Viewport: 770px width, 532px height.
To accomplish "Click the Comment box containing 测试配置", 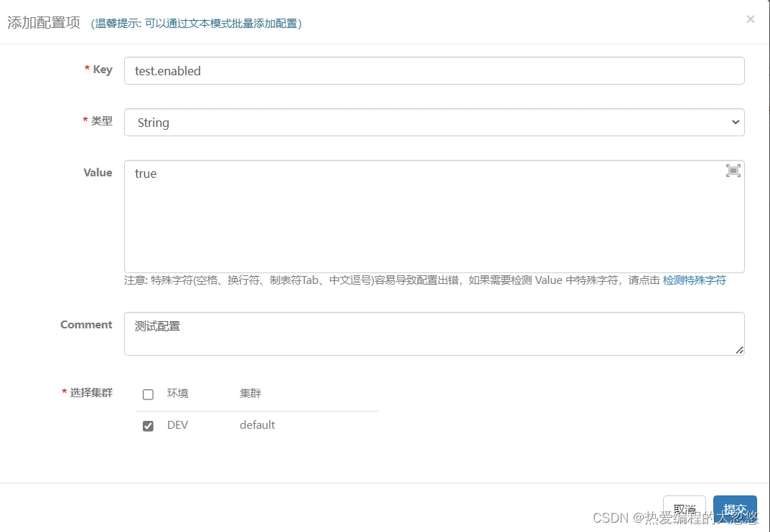I will pyautogui.click(x=431, y=333).
